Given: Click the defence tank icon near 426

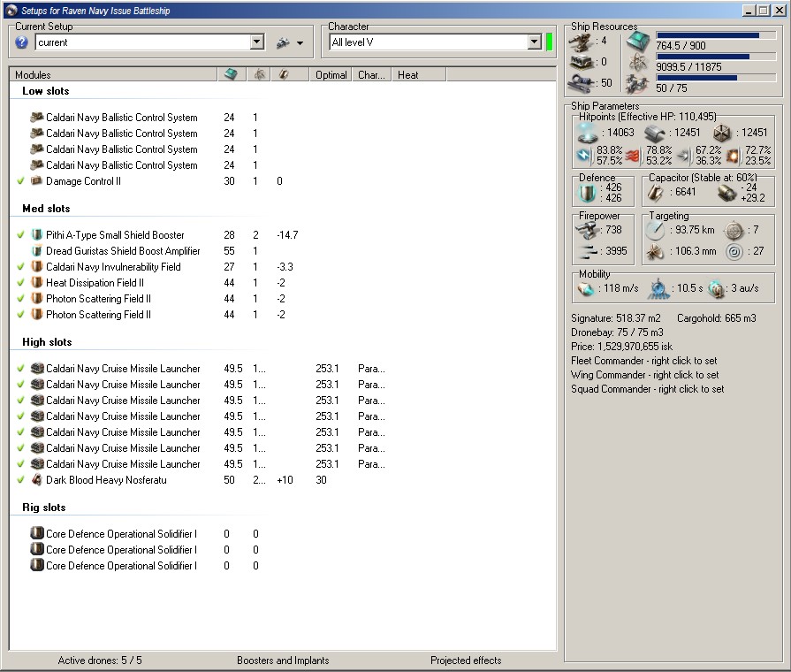Looking at the screenshot, I should [587, 193].
